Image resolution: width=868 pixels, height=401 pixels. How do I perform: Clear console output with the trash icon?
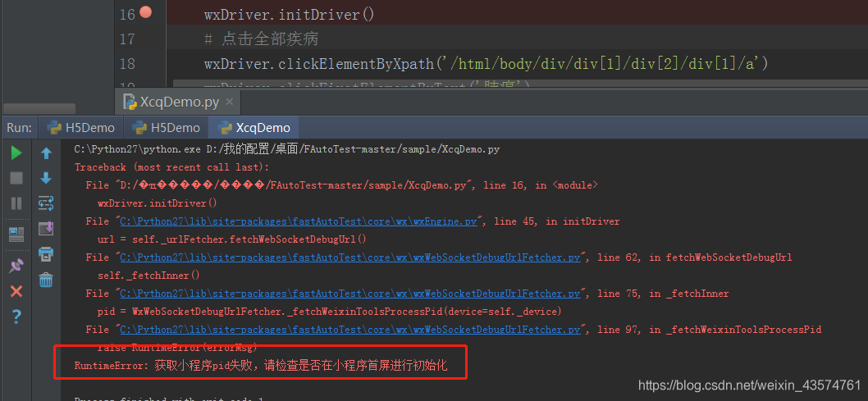pos(46,280)
